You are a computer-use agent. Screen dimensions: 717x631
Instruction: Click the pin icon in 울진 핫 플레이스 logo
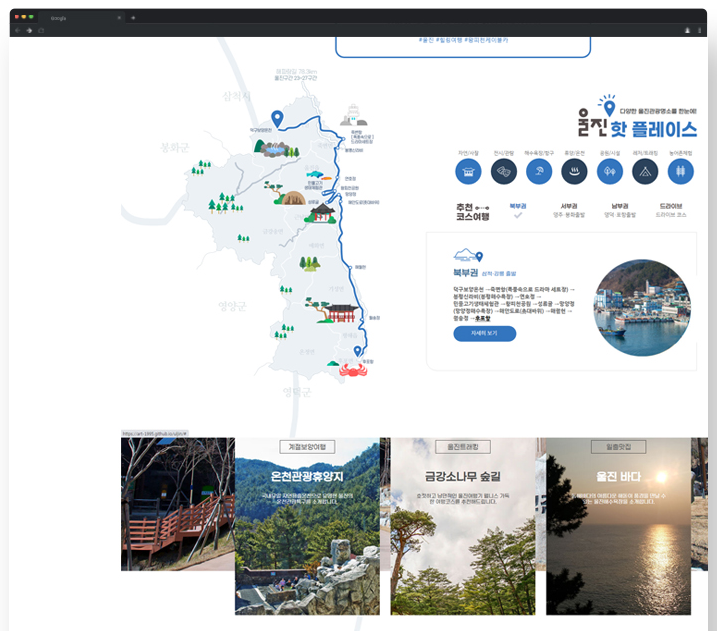(x=608, y=106)
